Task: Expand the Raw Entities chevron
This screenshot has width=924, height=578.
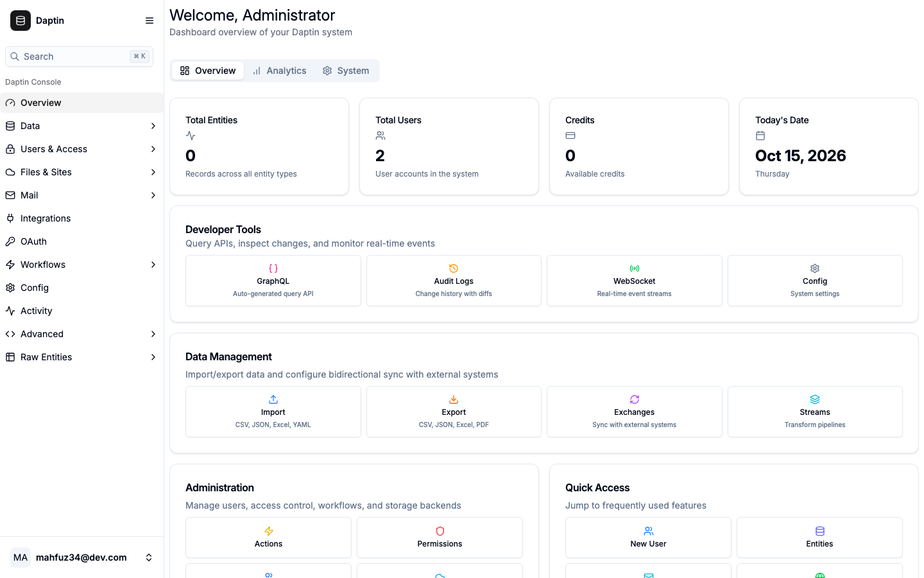Action: coord(153,357)
